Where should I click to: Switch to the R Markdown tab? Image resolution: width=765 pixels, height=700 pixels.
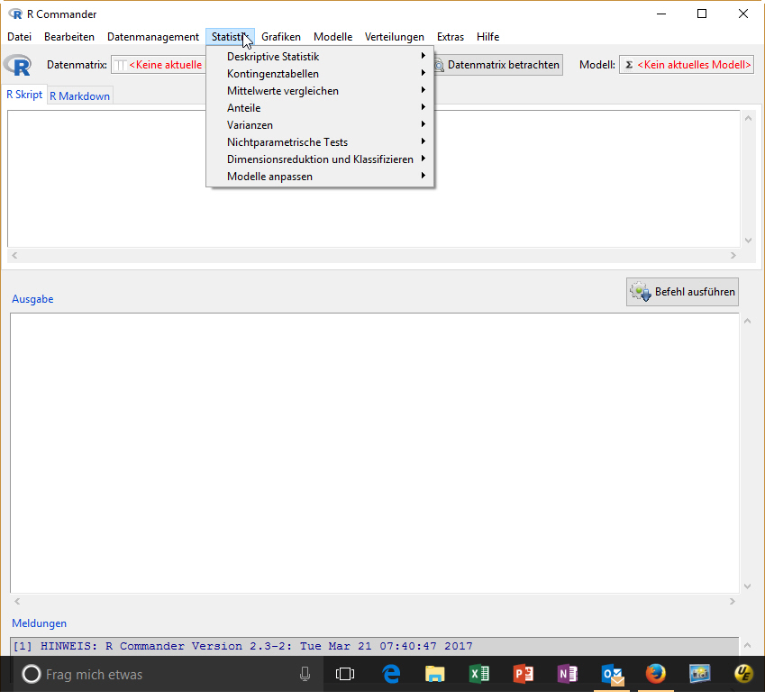79,96
